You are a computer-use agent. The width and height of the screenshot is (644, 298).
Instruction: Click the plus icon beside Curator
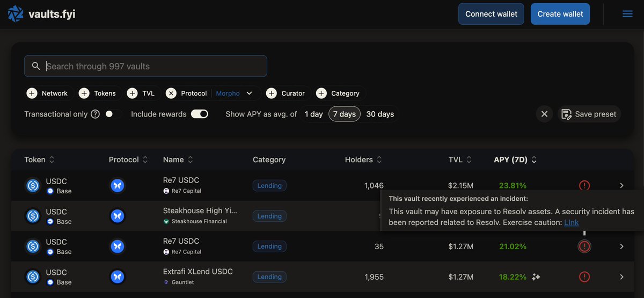click(x=272, y=93)
